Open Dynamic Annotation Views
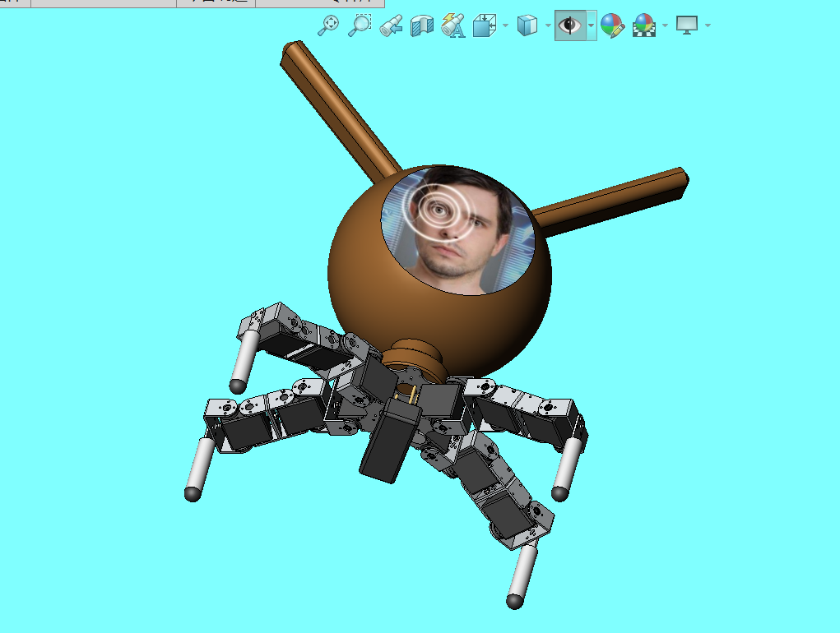This screenshot has height=633, width=840. point(453,25)
